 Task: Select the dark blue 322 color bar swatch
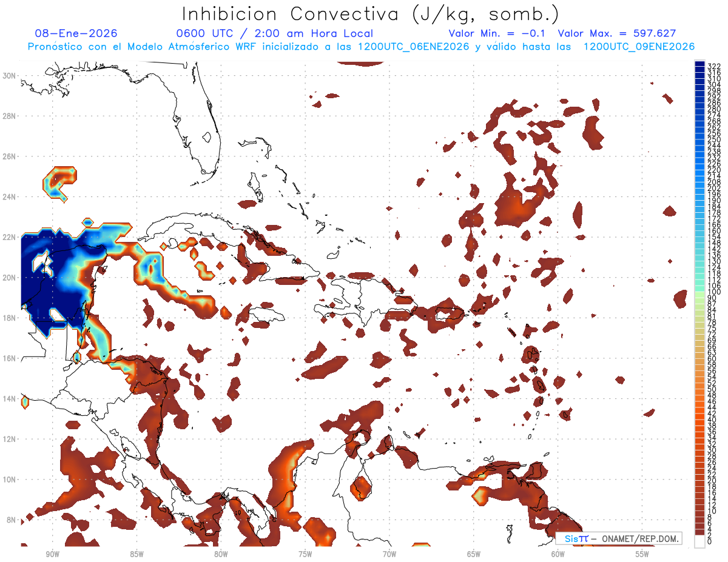tap(700, 64)
